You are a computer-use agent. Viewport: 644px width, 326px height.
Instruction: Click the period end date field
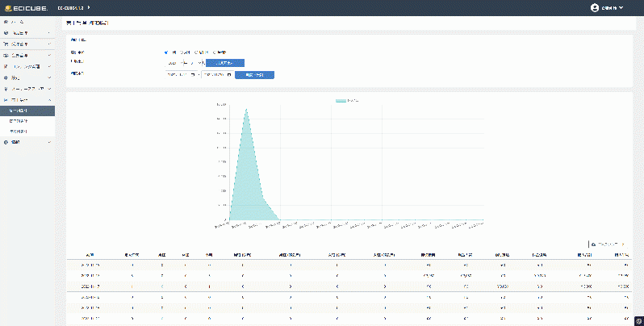218,75
